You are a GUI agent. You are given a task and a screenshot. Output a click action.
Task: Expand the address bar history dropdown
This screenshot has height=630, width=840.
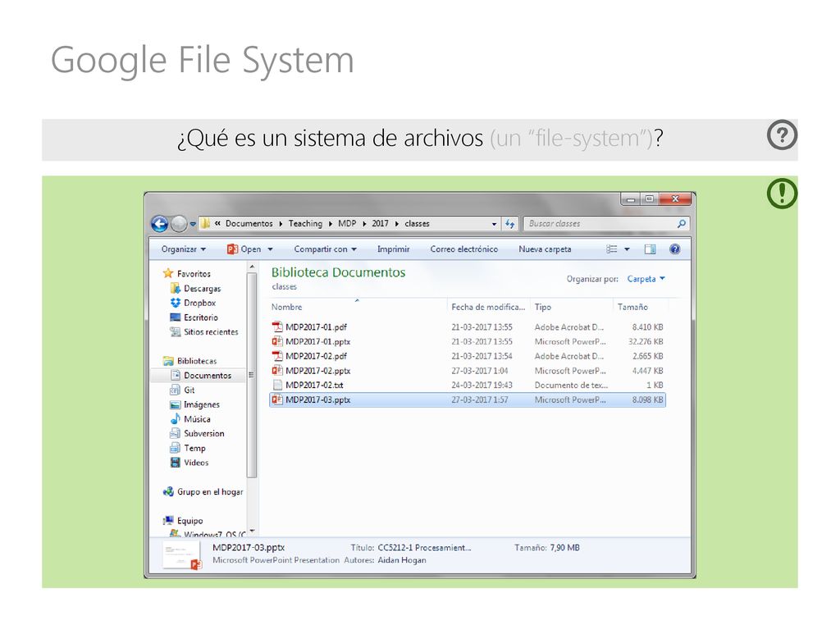click(x=494, y=224)
